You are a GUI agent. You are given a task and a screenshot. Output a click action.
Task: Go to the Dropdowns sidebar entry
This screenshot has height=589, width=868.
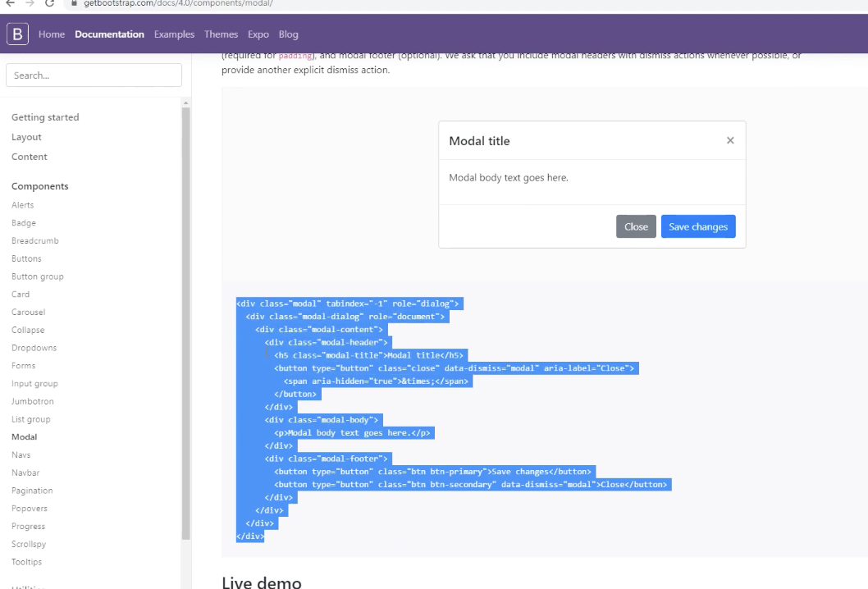(x=34, y=347)
